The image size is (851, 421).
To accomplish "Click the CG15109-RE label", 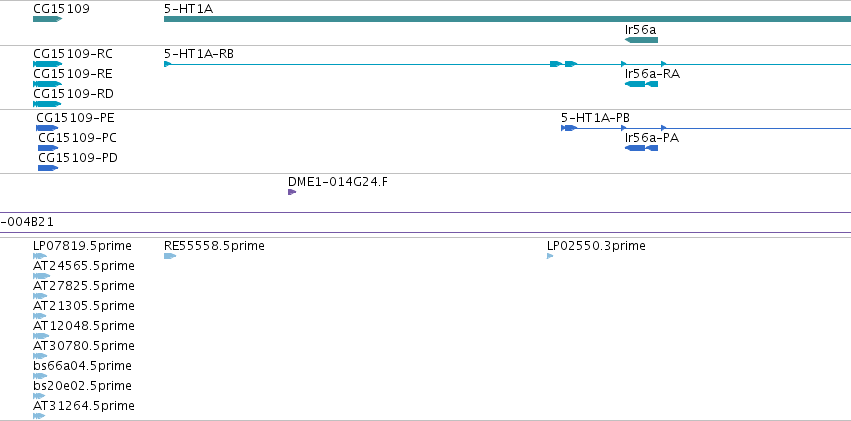I will [x=73, y=74].
